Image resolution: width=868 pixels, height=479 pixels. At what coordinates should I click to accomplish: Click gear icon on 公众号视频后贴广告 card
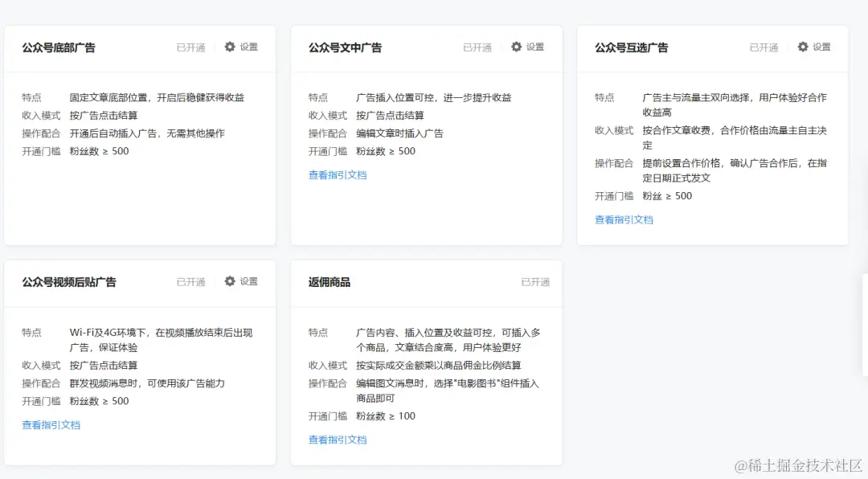coord(230,281)
